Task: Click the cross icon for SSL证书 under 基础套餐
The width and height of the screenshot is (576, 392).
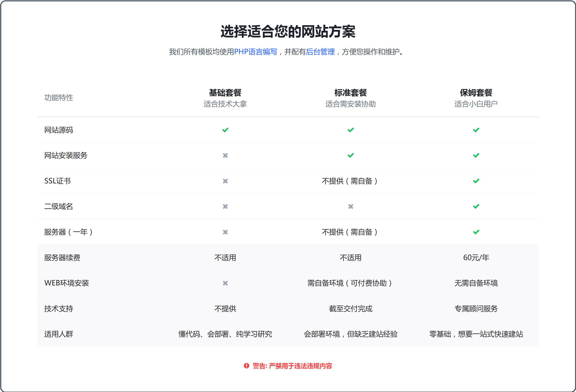Action: coord(225,181)
